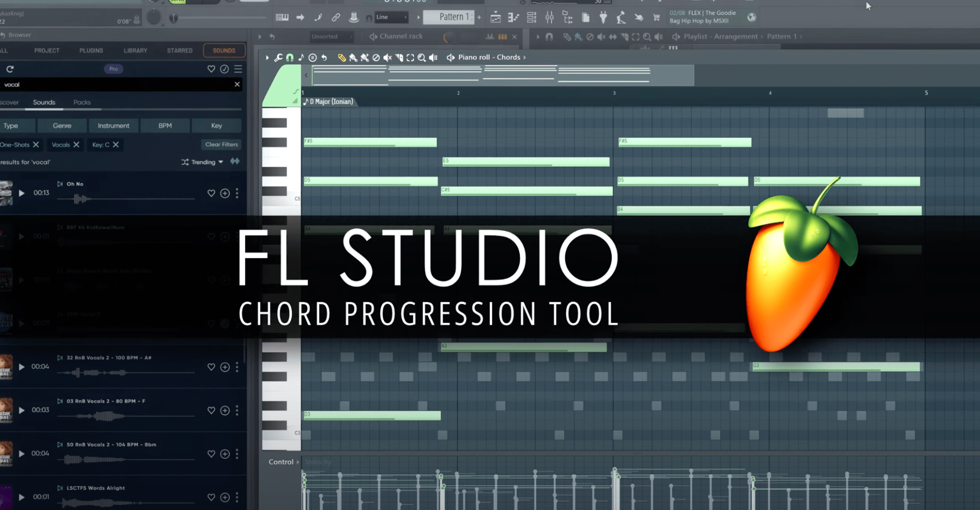Open the plugin picker plug icon

tap(603, 18)
